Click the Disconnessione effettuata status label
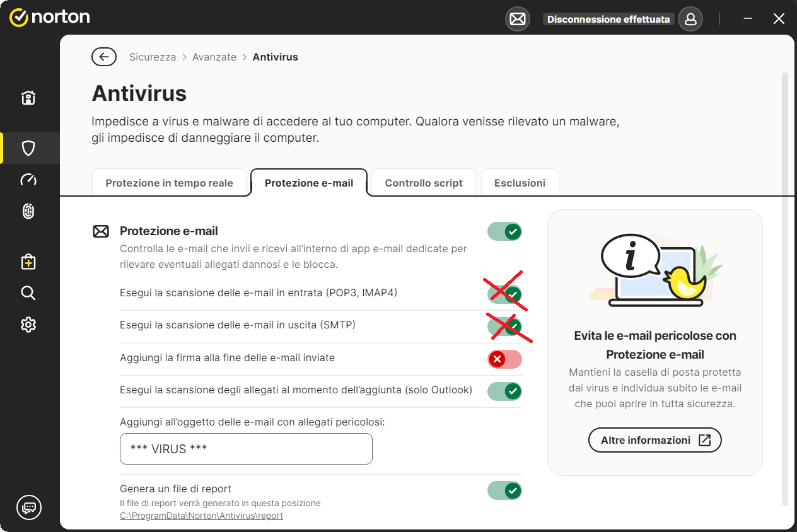 pos(608,19)
